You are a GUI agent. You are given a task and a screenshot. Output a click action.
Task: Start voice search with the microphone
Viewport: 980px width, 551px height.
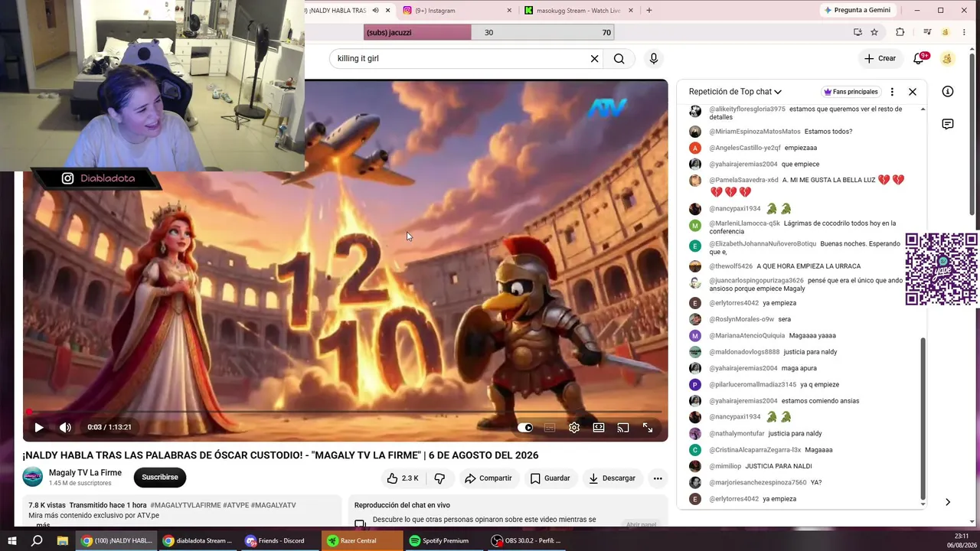(x=653, y=59)
